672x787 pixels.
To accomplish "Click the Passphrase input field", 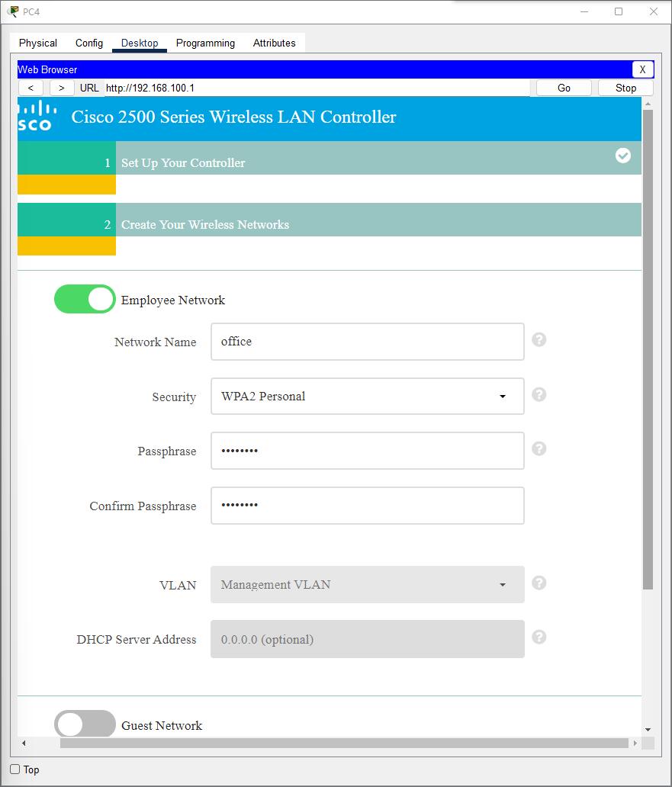I will coord(368,451).
